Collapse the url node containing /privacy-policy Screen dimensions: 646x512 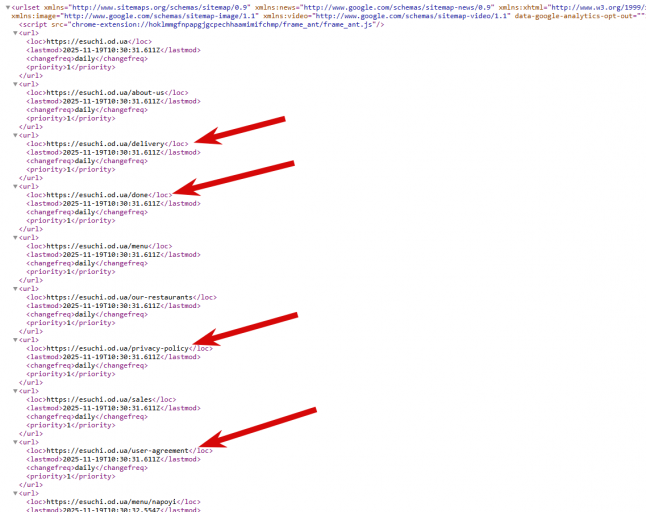pos(15,340)
